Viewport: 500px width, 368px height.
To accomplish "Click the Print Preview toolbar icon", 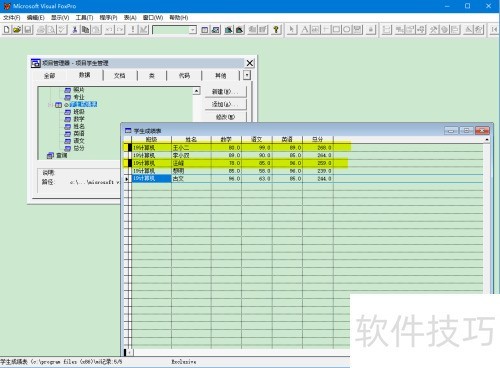I will 52,30.
